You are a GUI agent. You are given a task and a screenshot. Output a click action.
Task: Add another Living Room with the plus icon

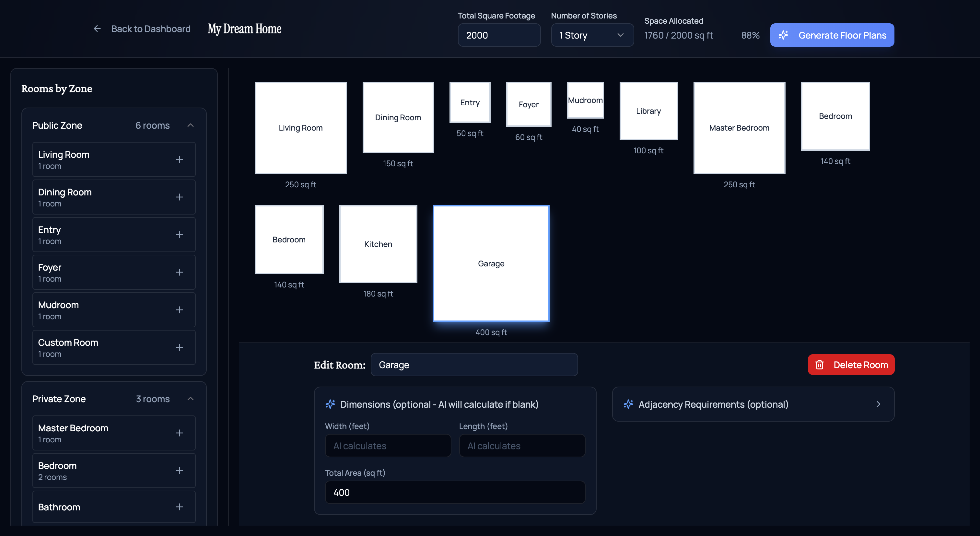pyautogui.click(x=179, y=159)
